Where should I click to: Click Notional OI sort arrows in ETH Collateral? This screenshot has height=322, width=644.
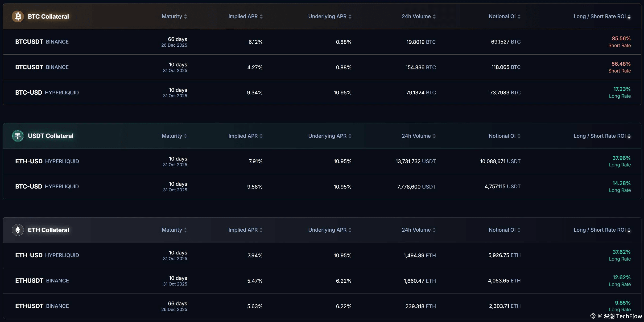519,230
